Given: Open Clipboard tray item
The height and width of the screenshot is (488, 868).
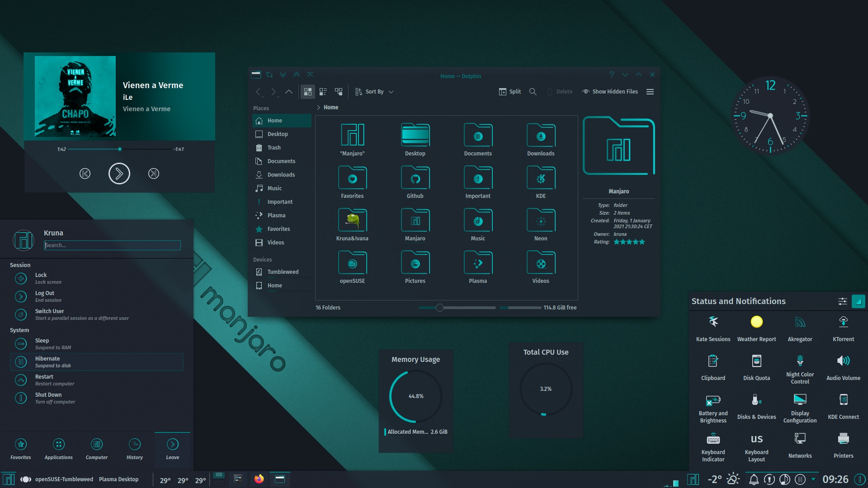Looking at the screenshot, I should click(713, 367).
